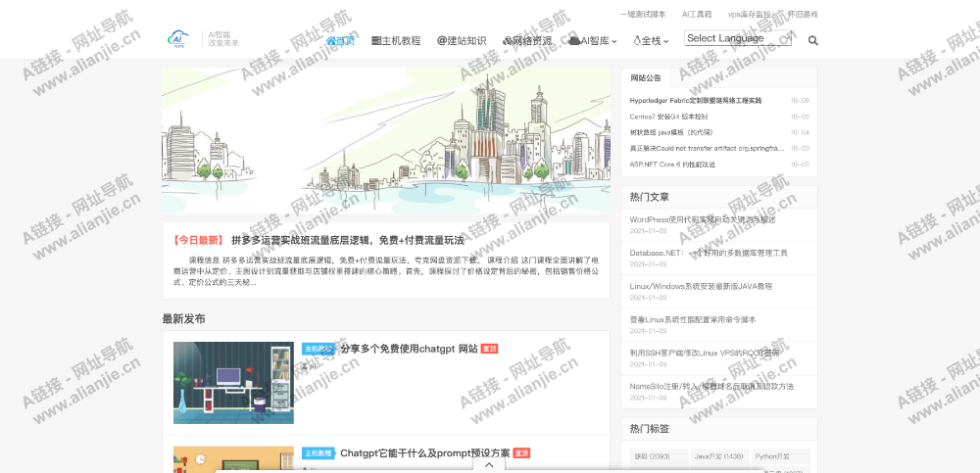Open the AI工具箱 top link
The width and height of the screenshot is (980, 473).
pos(697,15)
